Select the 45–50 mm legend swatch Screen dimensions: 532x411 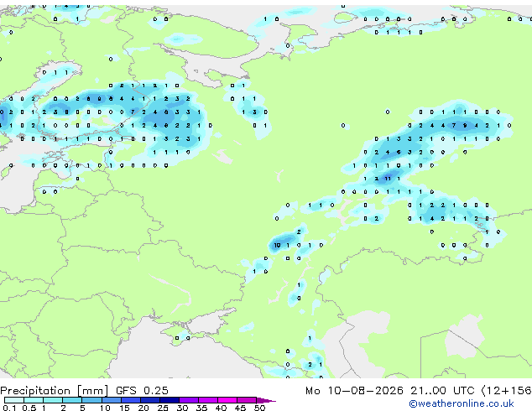(x=247, y=400)
